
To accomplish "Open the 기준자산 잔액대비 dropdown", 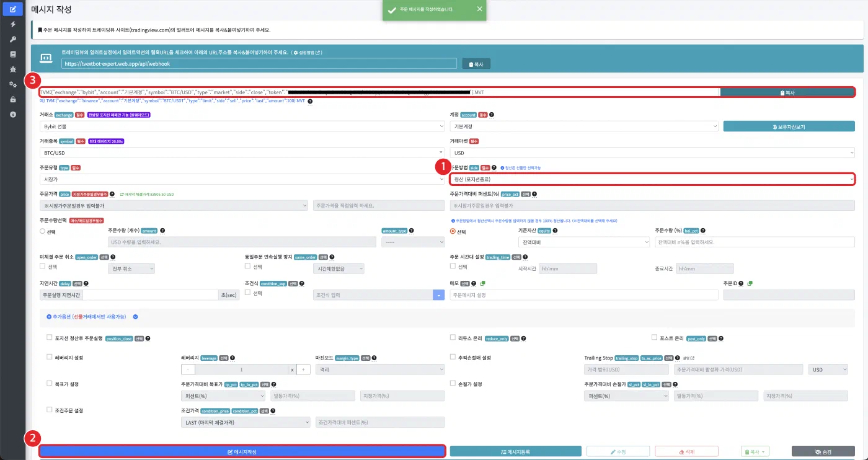I will point(583,242).
